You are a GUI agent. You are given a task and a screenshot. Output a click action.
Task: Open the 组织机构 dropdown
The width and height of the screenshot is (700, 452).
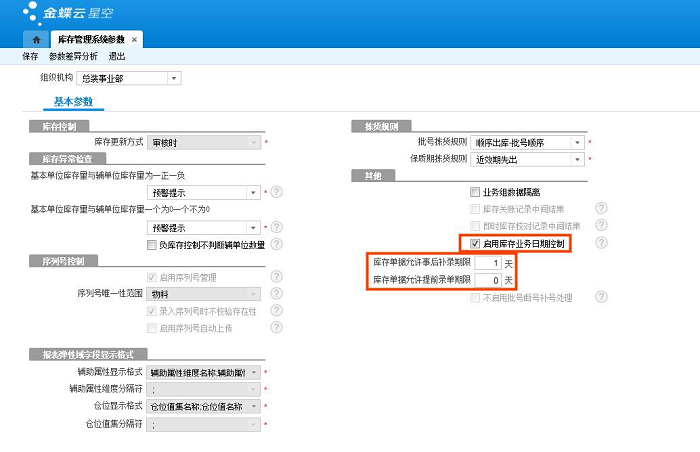pyautogui.click(x=174, y=78)
